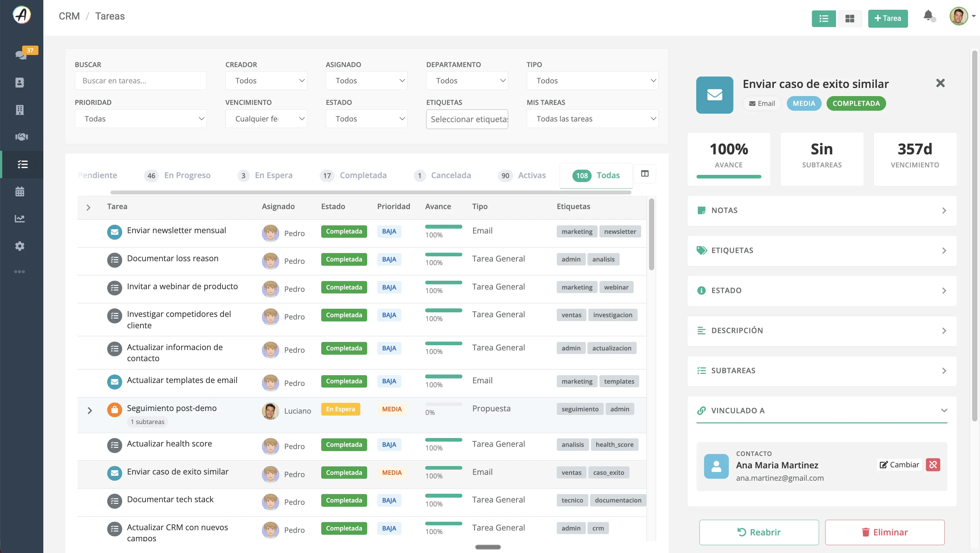The width and height of the screenshot is (980, 553).
Task: Click the Avance progress bar in detail panel
Action: 728,177
